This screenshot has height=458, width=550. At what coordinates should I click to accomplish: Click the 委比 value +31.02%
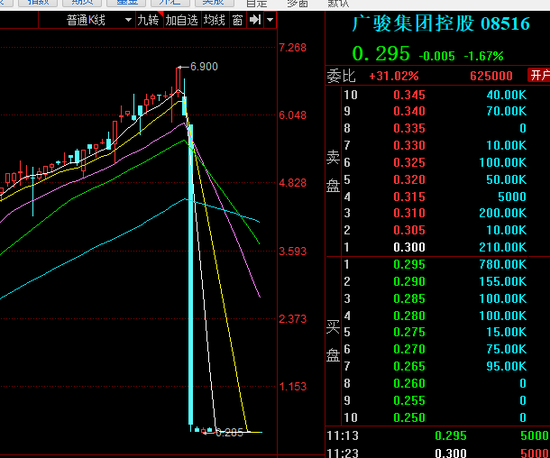(394, 76)
